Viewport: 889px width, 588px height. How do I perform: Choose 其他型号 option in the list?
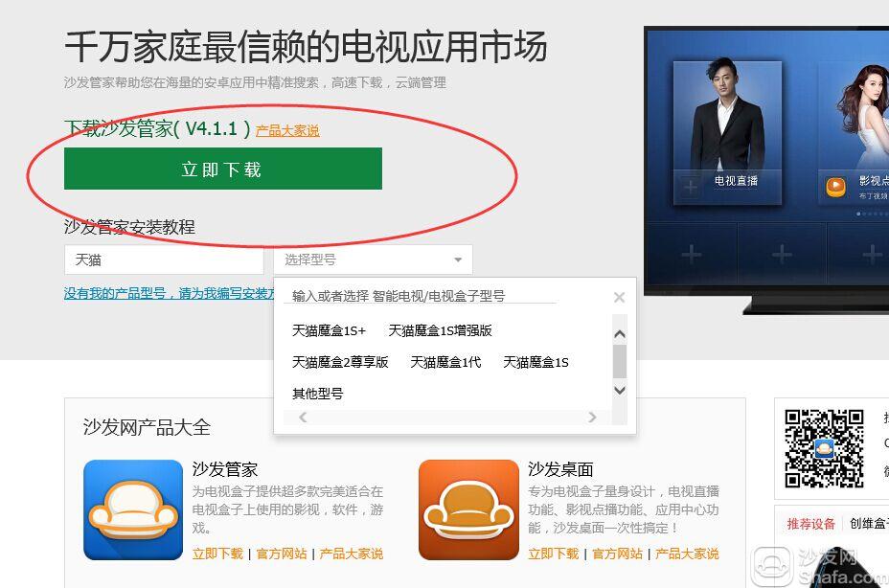pos(317,394)
